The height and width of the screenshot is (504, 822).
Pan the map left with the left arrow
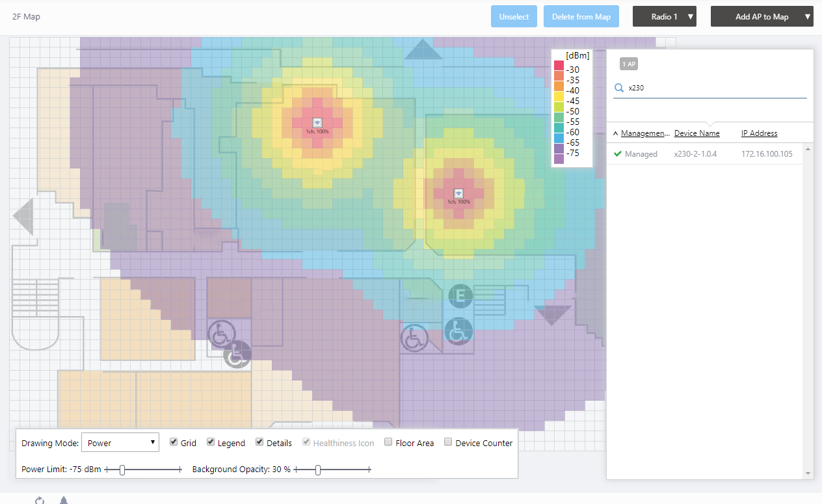coord(23,216)
